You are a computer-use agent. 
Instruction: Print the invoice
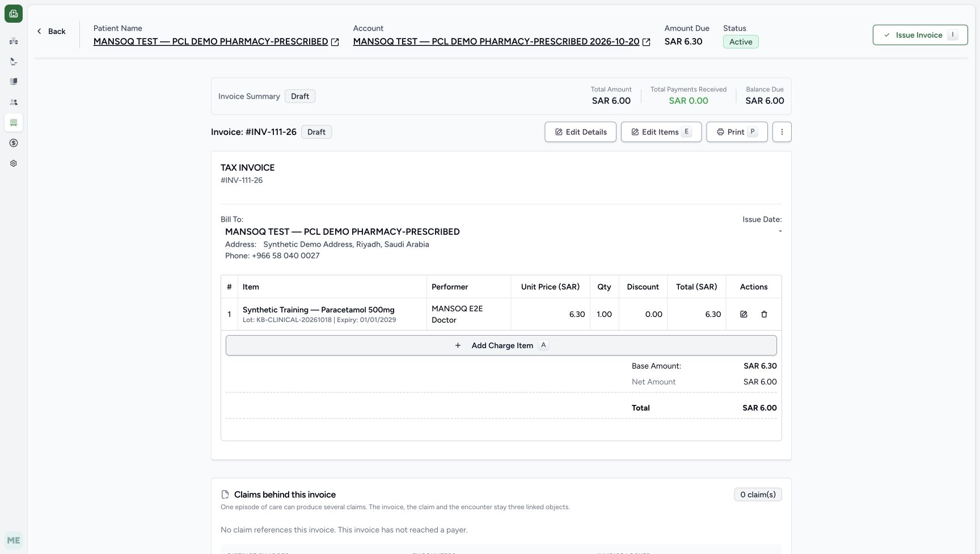point(737,132)
